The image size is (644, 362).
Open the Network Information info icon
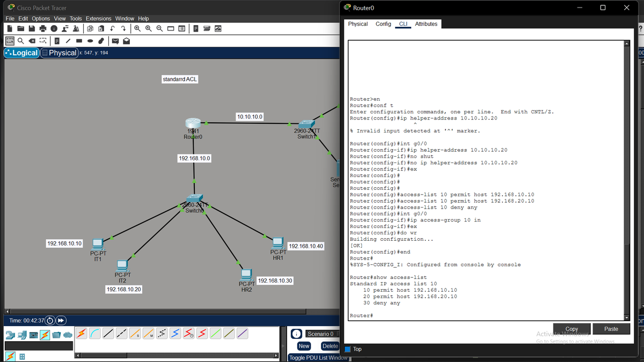(54, 28)
